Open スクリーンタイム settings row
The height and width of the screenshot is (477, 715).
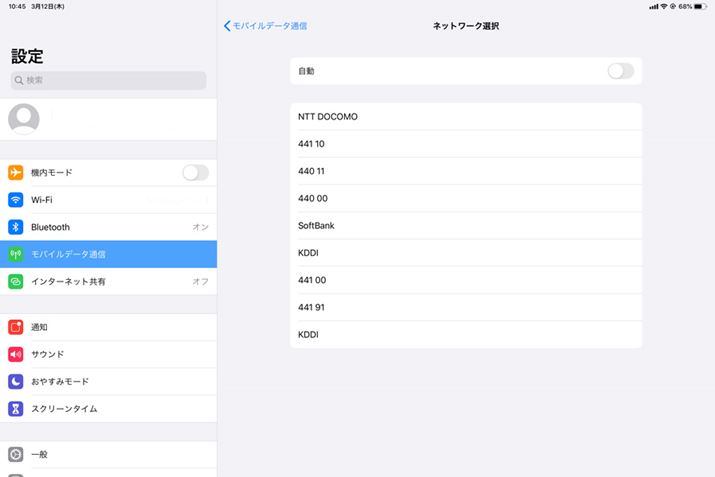point(109,409)
